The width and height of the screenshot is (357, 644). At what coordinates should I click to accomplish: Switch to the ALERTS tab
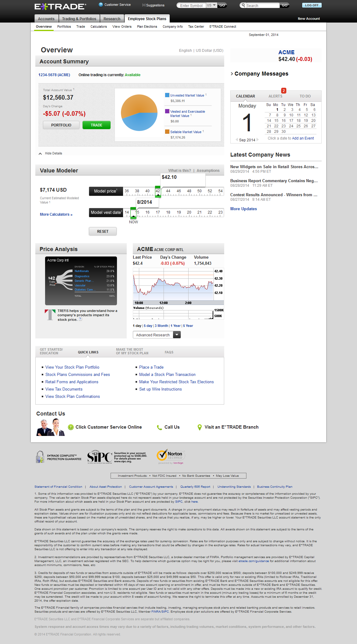pyautogui.click(x=275, y=96)
